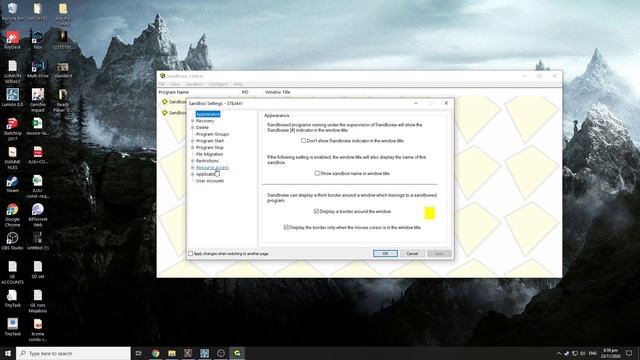Image resolution: width=640 pixels, height=360 pixels.
Task: Open Task View on the taskbar
Action: tap(139, 353)
